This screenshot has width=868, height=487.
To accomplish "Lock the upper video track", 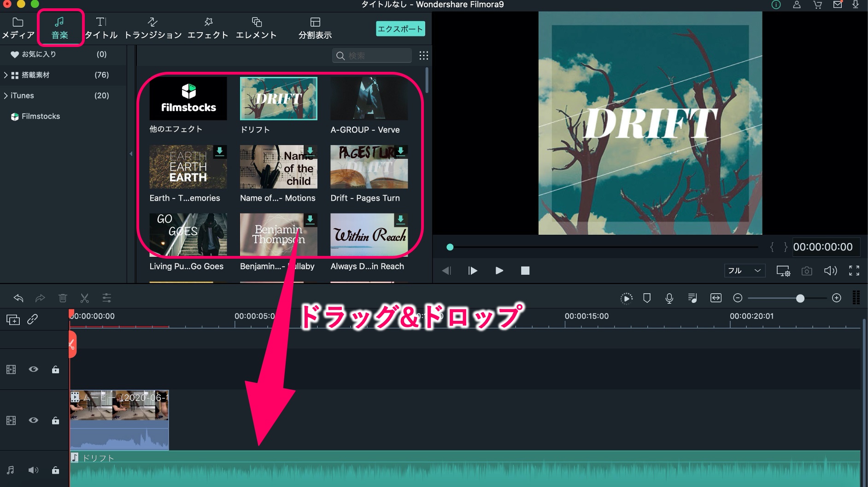I will click(55, 369).
